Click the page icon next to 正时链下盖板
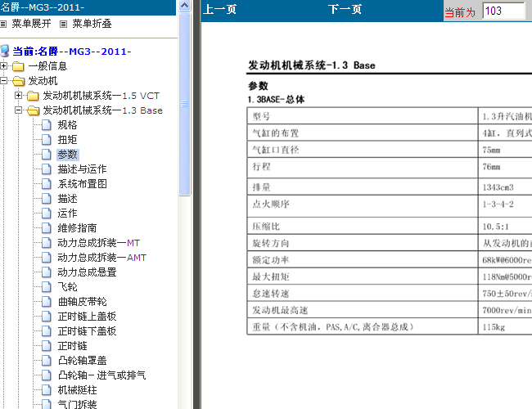The width and height of the screenshot is (532, 409). pos(47,331)
